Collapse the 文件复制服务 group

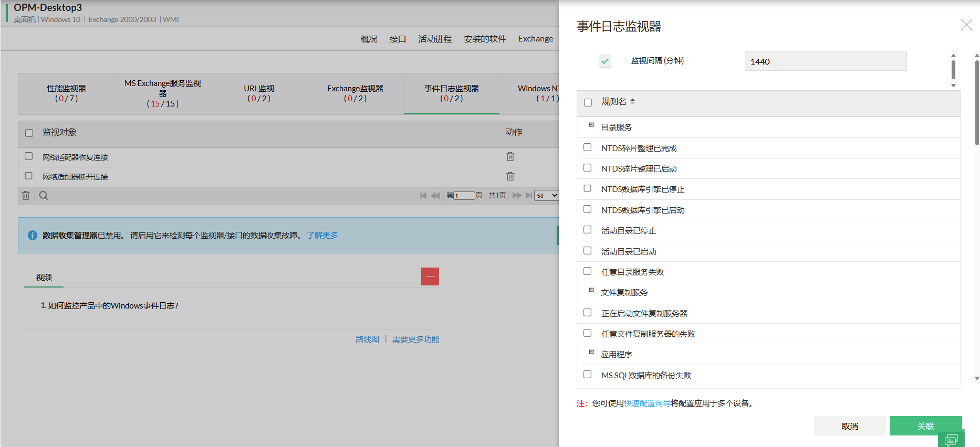point(591,291)
